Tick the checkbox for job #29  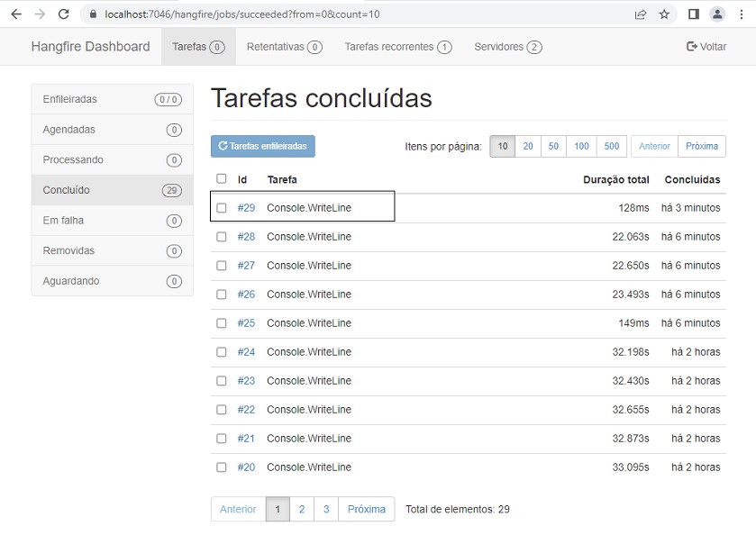pyautogui.click(x=222, y=208)
